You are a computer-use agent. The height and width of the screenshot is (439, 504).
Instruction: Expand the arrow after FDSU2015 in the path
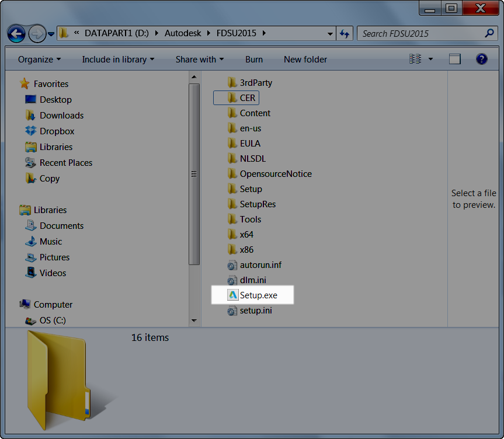pos(264,33)
